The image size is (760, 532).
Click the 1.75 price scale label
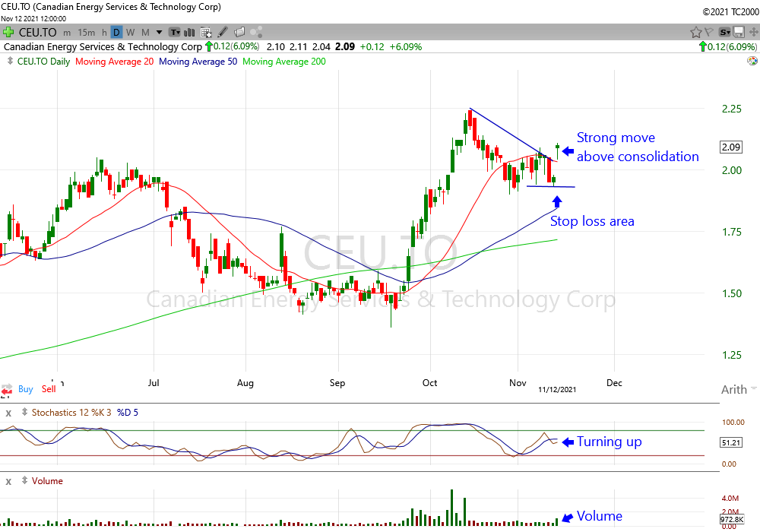pyautogui.click(x=731, y=232)
